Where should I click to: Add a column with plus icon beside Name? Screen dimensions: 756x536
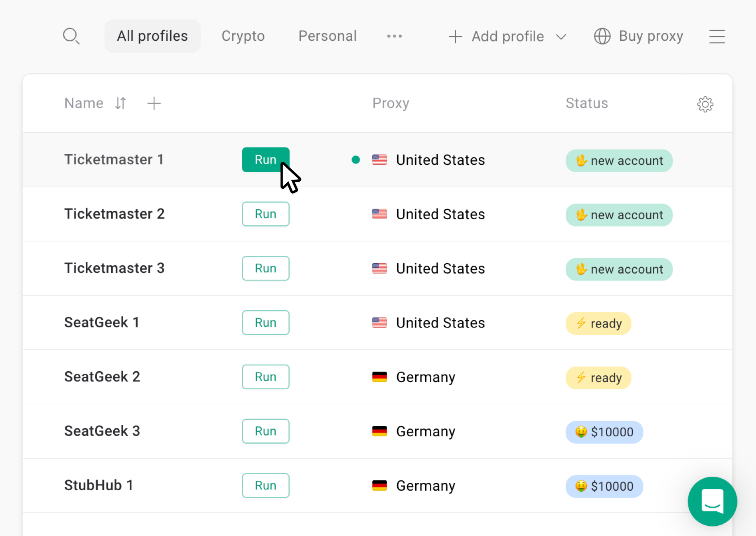pyautogui.click(x=154, y=103)
